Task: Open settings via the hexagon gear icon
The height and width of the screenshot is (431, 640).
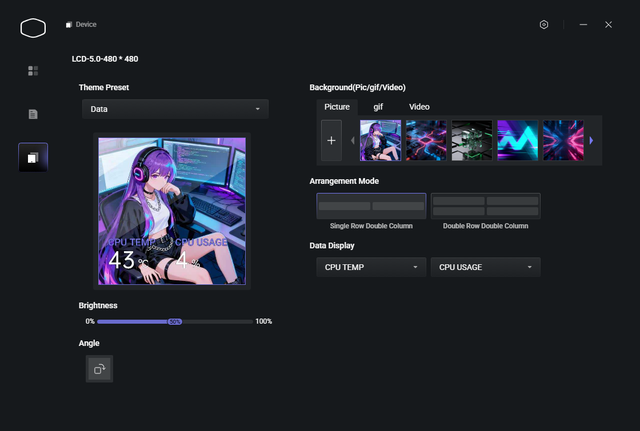Action: (x=544, y=24)
